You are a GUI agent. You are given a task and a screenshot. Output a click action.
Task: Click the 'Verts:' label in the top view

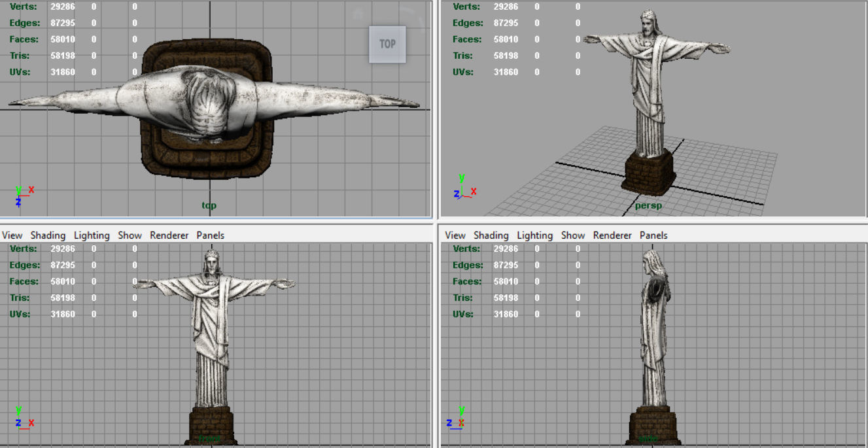[24, 7]
